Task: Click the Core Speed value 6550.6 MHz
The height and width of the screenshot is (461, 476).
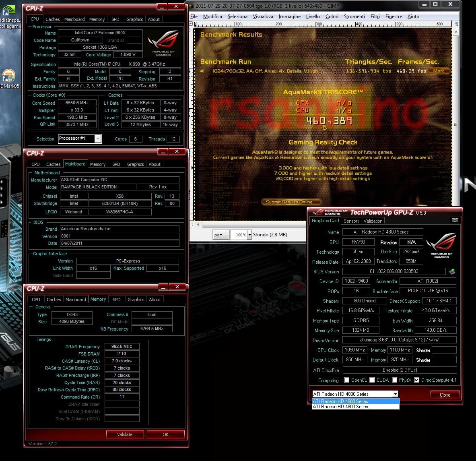Action: pos(77,103)
